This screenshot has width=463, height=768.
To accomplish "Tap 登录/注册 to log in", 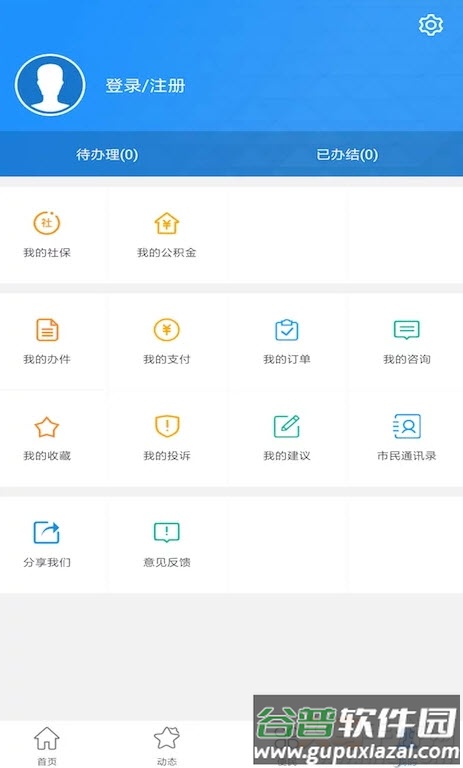I will 145,86.
